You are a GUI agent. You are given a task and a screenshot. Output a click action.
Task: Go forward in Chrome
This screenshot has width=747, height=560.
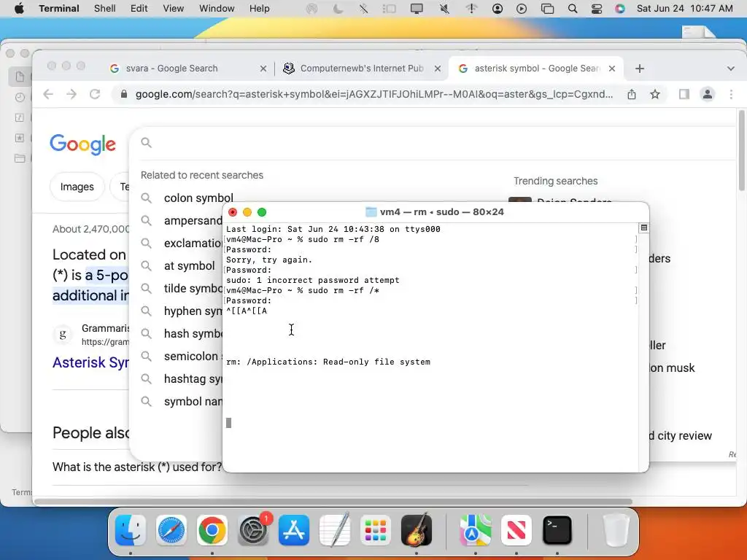pyautogui.click(x=71, y=94)
